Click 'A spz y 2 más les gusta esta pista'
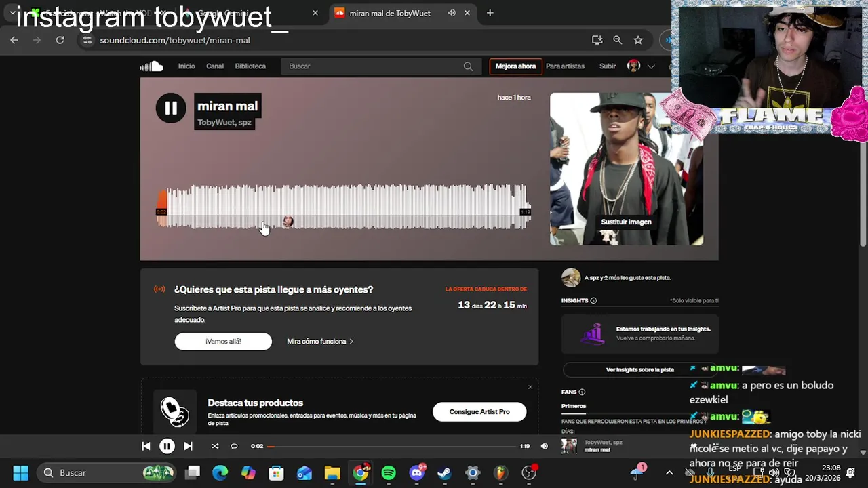The height and width of the screenshot is (488, 868). (x=627, y=278)
